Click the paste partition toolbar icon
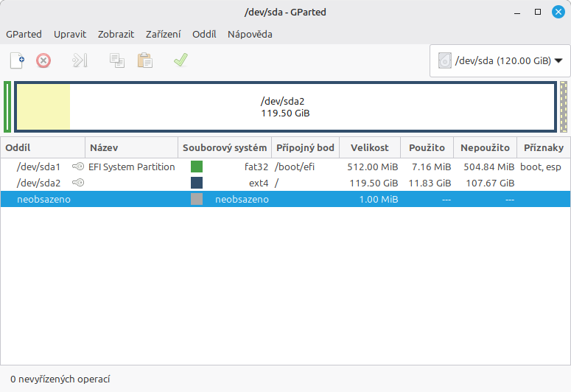Viewport: 571px width, 392px height. pos(144,60)
